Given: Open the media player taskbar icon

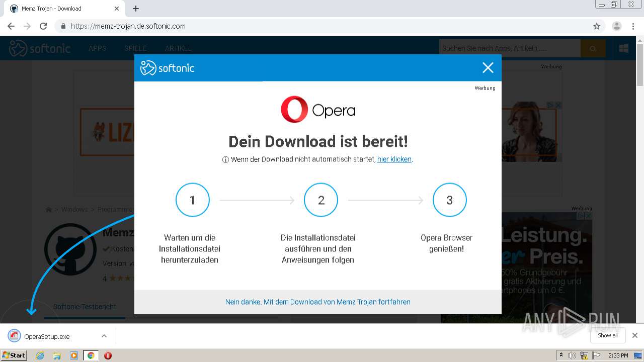Looking at the screenshot, I should (74, 355).
